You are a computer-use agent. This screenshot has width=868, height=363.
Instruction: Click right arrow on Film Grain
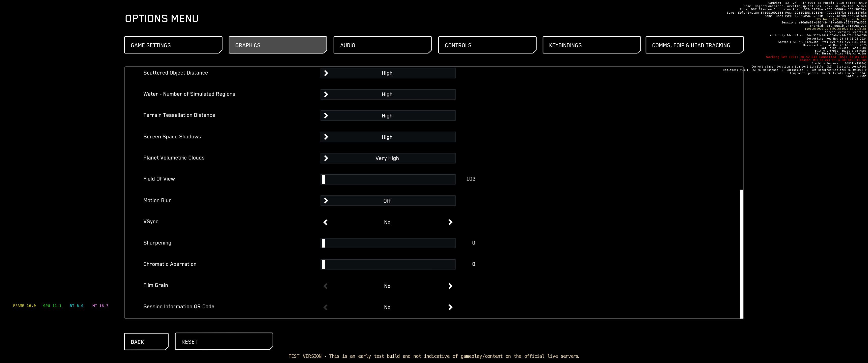pos(450,286)
